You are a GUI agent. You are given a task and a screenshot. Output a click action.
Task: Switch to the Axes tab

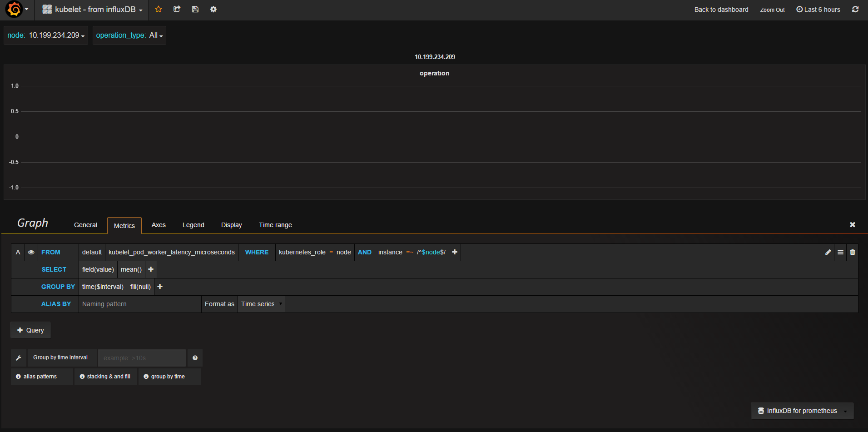click(159, 225)
